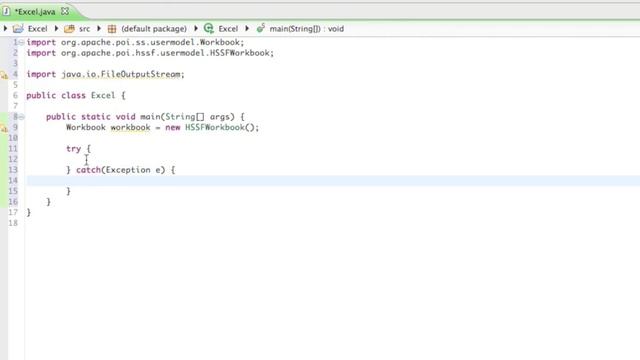Close the Excel.java tab
Screen dimensions: 640x360
(x=65, y=11)
